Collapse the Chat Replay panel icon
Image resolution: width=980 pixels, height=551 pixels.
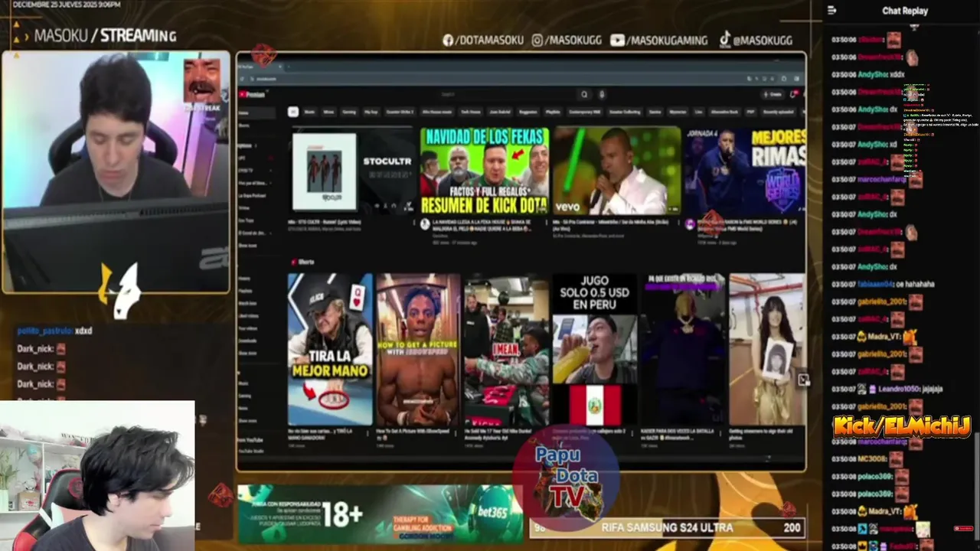pyautogui.click(x=832, y=11)
